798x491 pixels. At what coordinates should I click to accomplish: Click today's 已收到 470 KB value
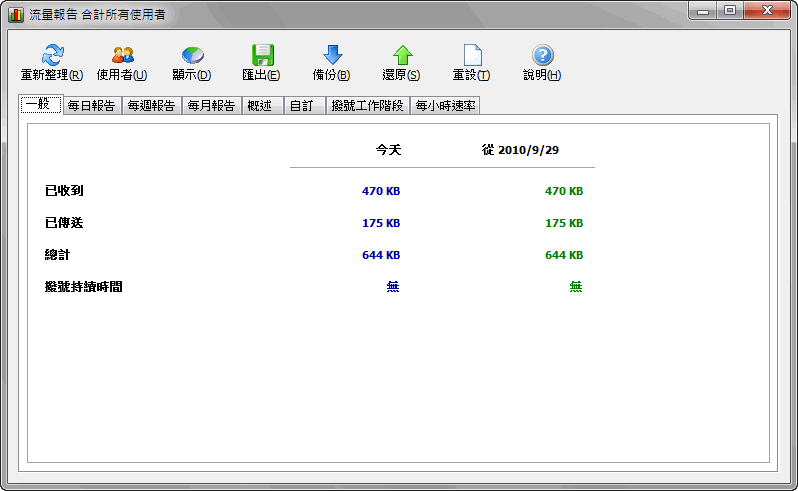[381, 191]
